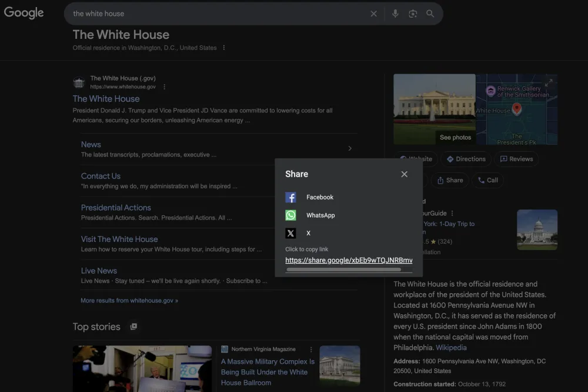588x392 pixels.
Task: Copy the share.google link
Action: point(349,260)
